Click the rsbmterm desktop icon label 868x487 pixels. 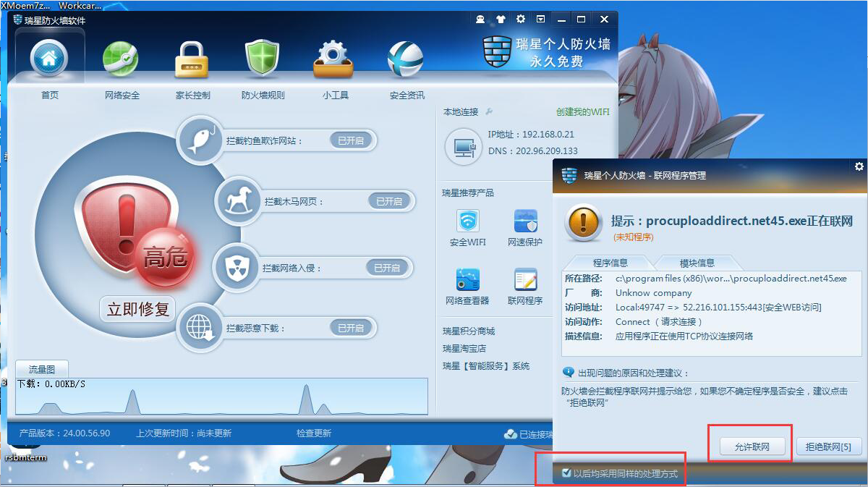(x=25, y=457)
